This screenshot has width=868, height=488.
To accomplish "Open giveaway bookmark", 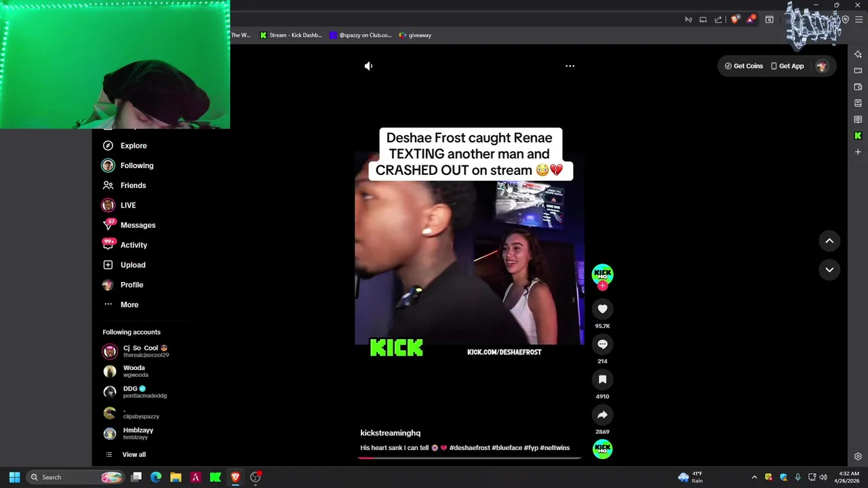I will [x=415, y=35].
